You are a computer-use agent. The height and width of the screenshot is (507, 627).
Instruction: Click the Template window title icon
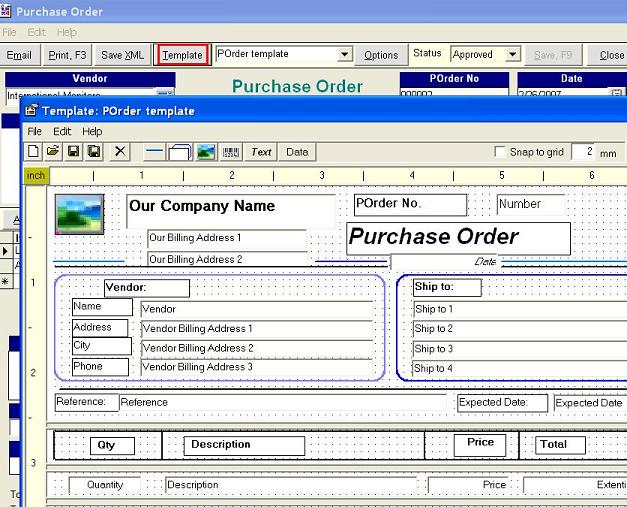tap(31, 110)
